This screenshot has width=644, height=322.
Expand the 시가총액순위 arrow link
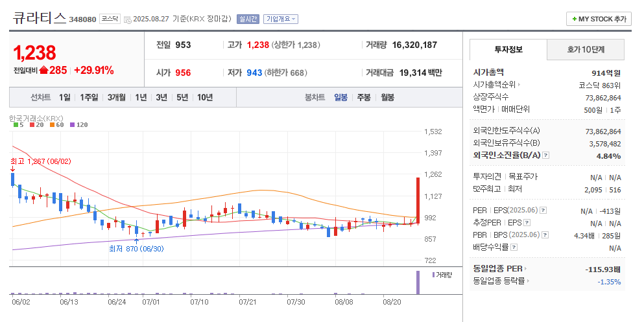(519, 84)
